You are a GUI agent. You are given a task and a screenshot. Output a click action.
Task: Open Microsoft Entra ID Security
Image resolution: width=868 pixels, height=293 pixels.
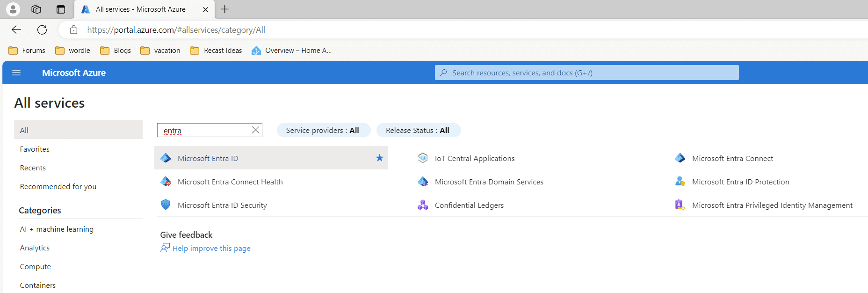point(222,205)
